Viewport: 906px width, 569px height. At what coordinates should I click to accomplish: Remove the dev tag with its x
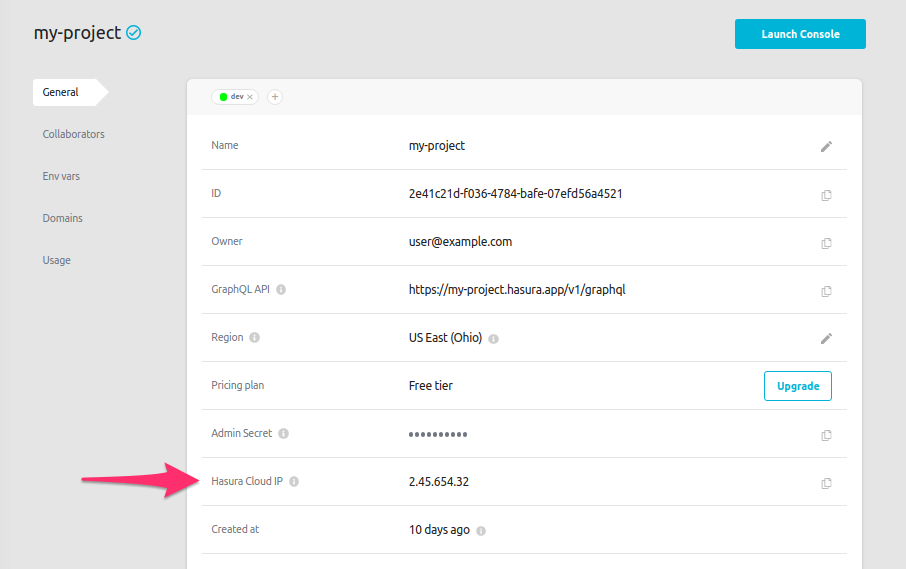(x=250, y=97)
